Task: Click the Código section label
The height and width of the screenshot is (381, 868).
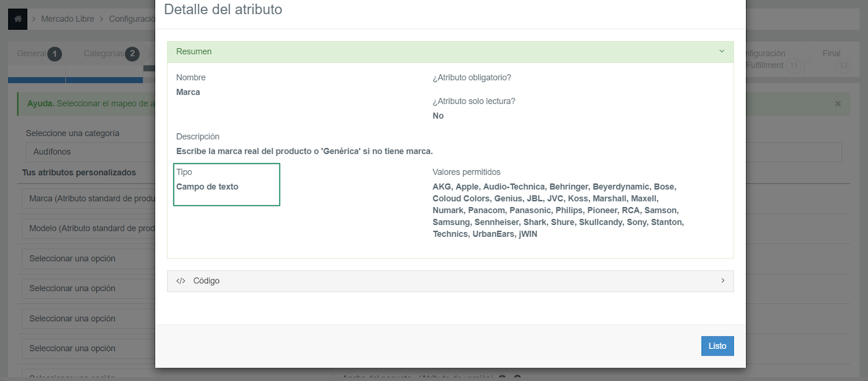Action: [206, 281]
